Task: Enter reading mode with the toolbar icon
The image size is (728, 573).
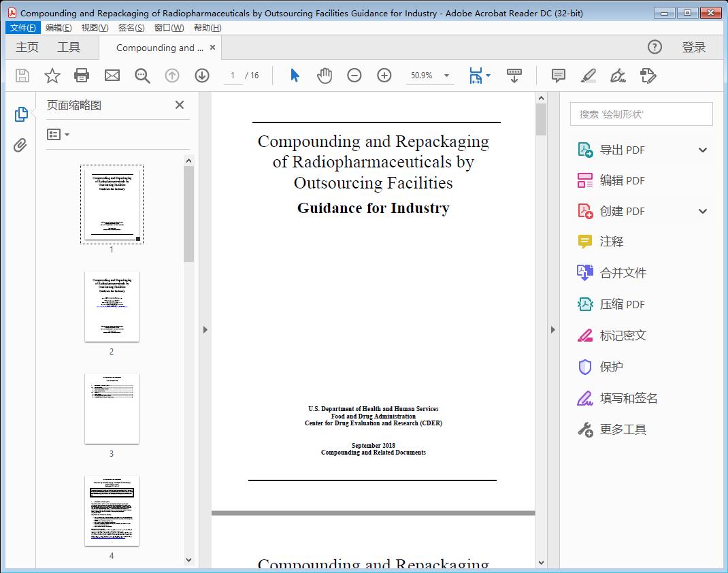Action: (x=514, y=76)
